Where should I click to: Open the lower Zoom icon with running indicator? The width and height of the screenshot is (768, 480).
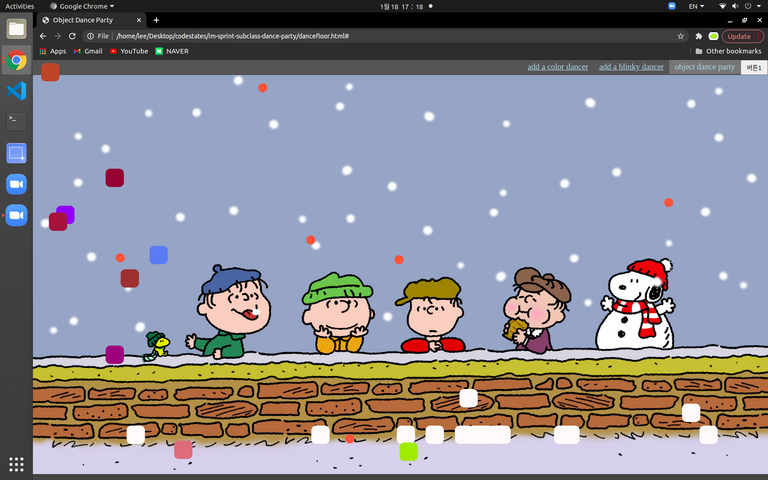[16, 215]
